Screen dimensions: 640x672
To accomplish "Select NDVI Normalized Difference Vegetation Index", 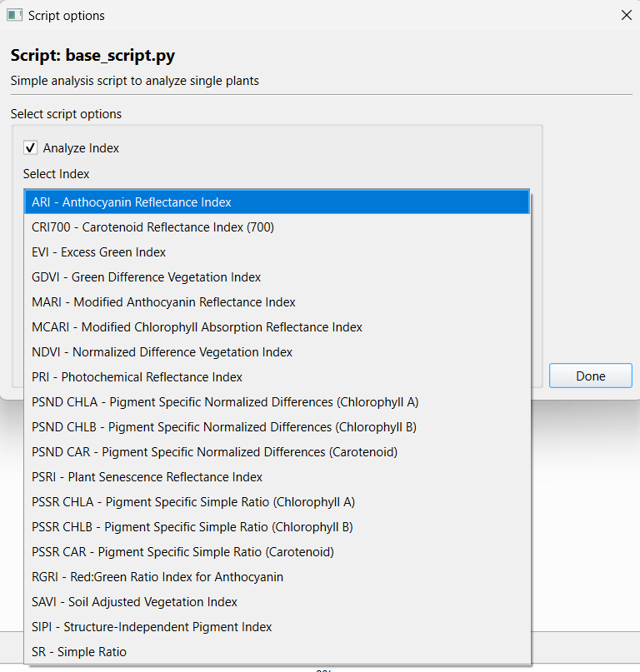I will tap(162, 352).
